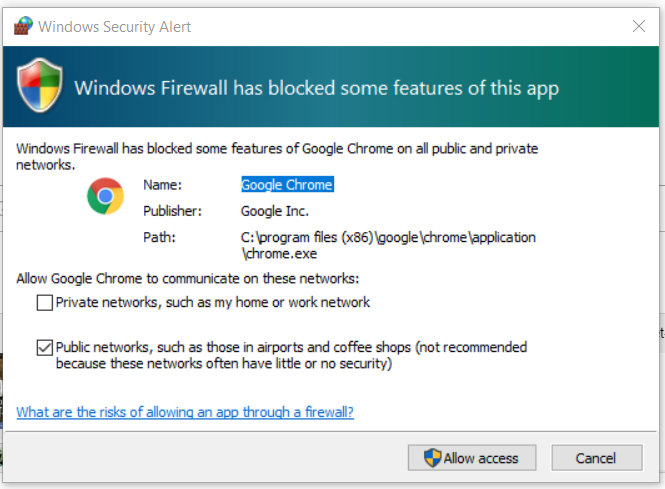Open the firewall risks help link
The width and height of the screenshot is (665, 489).
[185, 411]
